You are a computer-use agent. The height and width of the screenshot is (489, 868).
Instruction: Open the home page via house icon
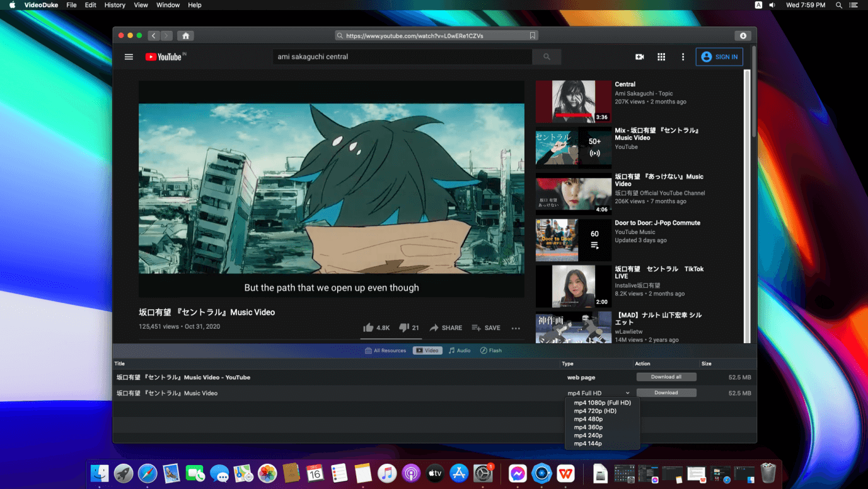click(185, 36)
